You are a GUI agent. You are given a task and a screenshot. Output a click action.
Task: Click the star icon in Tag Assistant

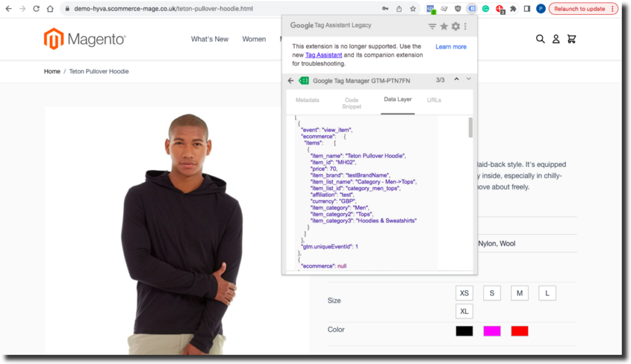(x=444, y=26)
